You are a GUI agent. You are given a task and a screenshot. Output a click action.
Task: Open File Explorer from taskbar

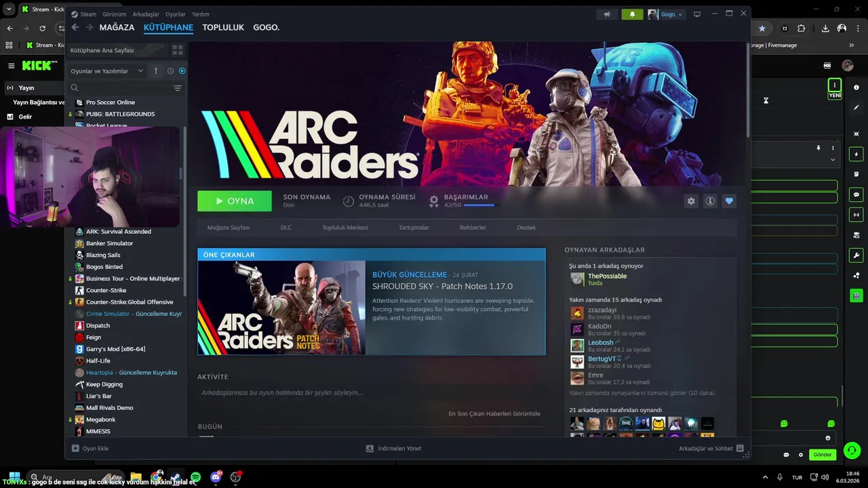[136, 477]
